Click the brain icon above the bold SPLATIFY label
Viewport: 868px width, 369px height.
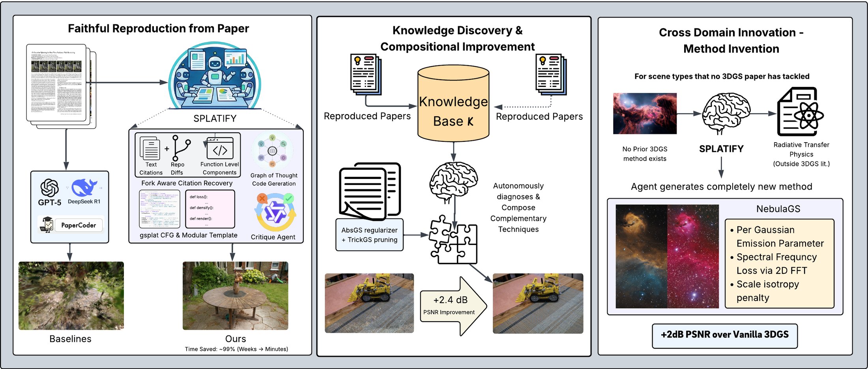[726, 113]
